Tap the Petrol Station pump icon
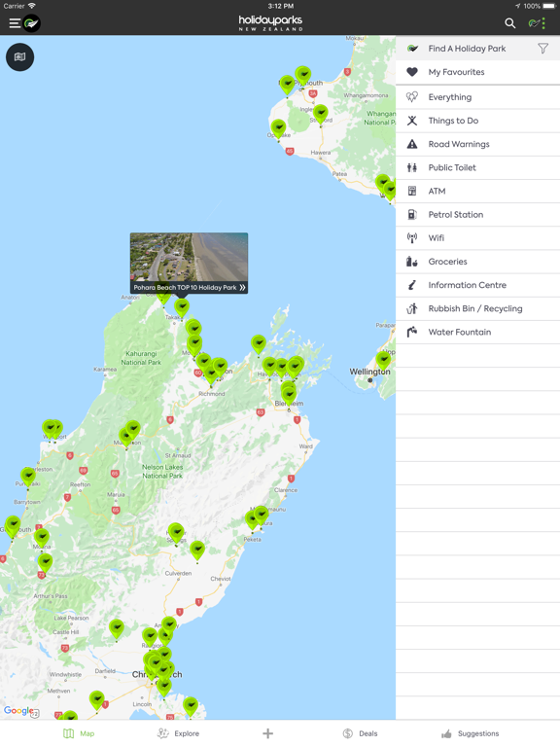This screenshot has width=560, height=747. click(x=412, y=214)
